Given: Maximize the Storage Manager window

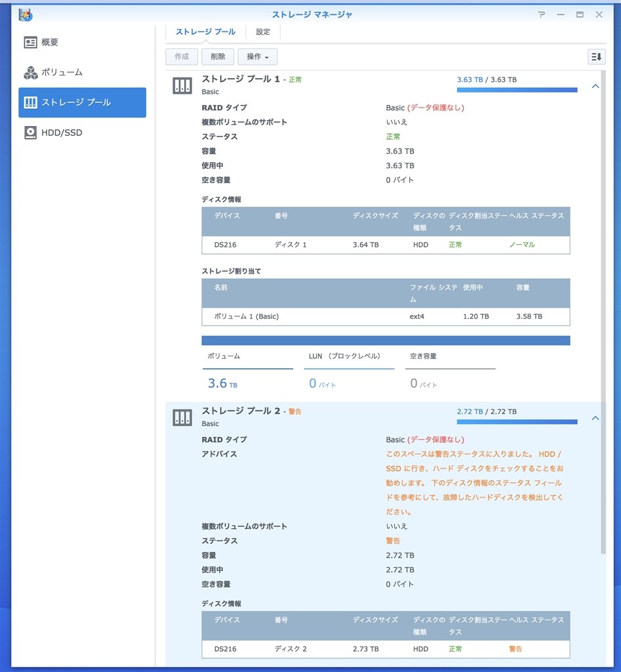Looking at the screenshot, I should click(580, 14).
